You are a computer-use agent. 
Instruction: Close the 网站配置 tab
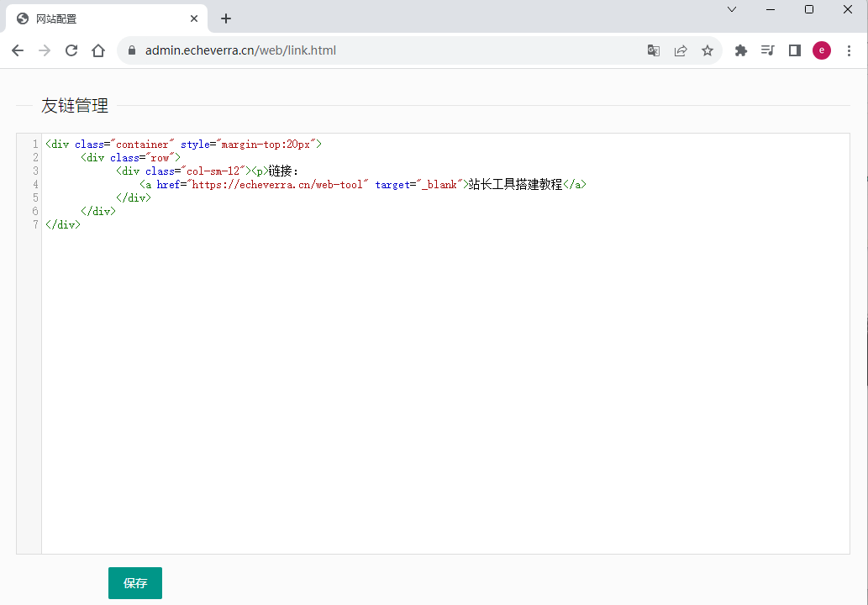tap(194, 18)
